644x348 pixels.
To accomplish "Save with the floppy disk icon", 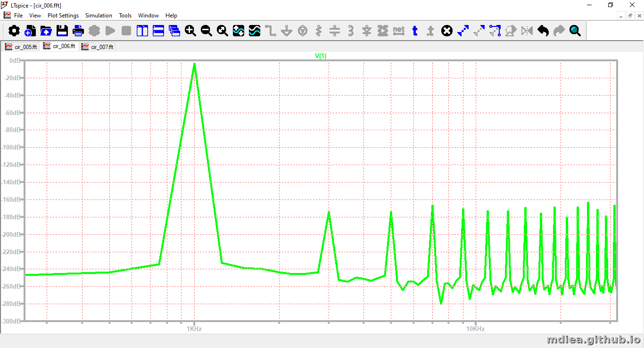I will tap(62, 31).
